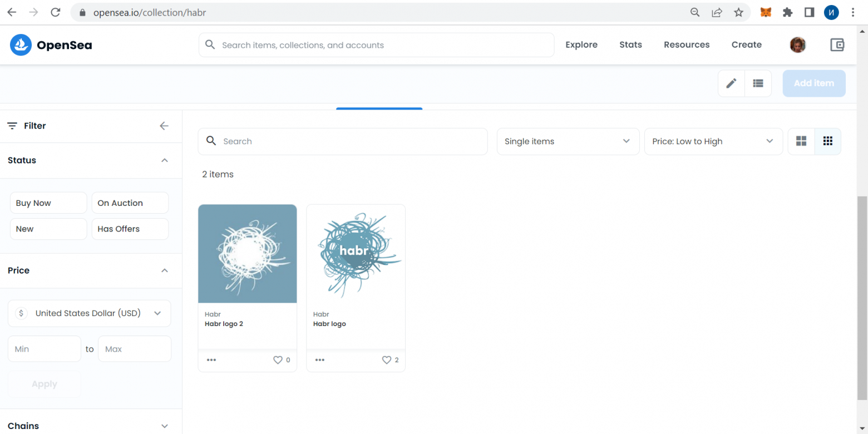The width and height of the screenshot is (868, 434).
Task: Open the Resources menu
Action: 687,45
